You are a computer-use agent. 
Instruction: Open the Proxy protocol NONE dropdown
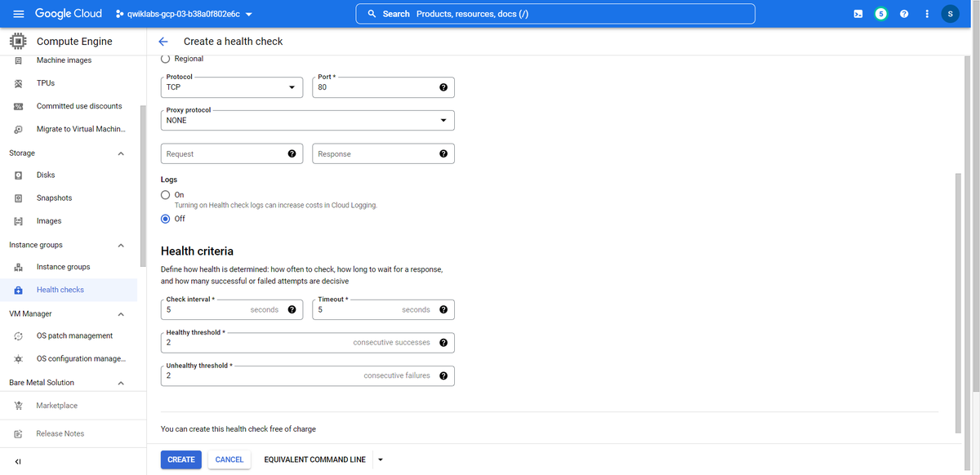click(x=308, y=120)
